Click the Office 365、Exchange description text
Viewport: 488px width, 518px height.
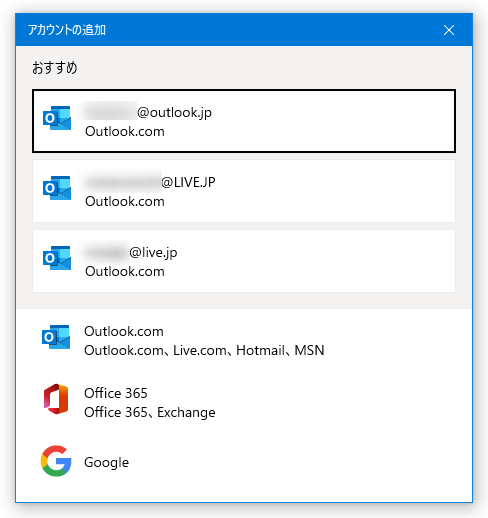(150, 412)
